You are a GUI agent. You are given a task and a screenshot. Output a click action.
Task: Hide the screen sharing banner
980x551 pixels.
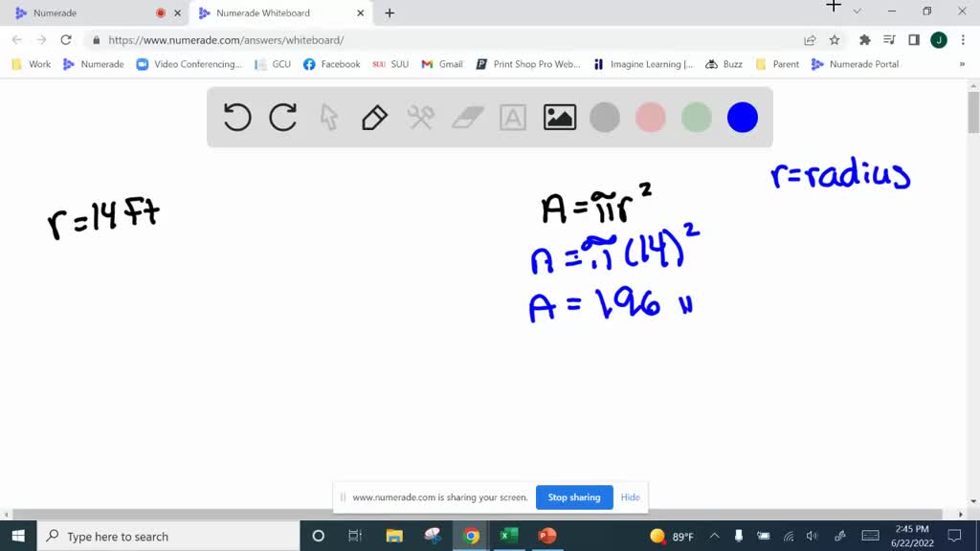(630, 497)
